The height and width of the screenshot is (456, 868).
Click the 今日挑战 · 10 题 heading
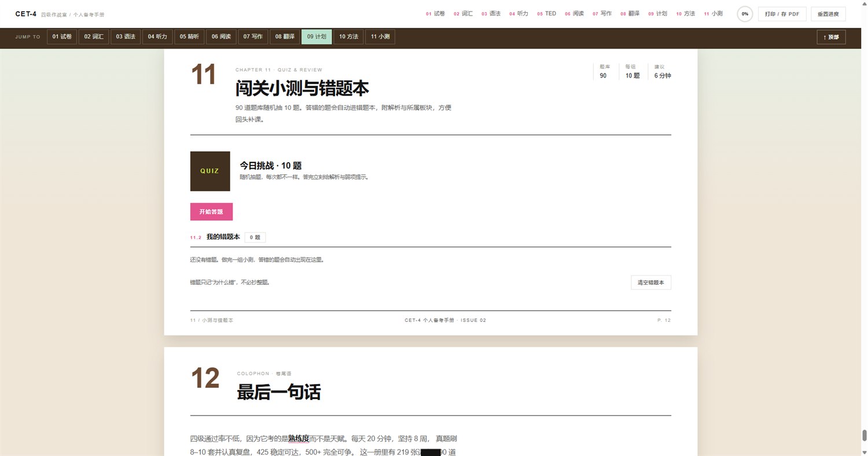271,166
